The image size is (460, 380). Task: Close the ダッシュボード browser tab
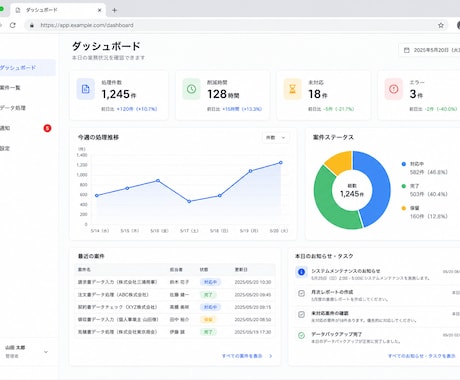99,10
